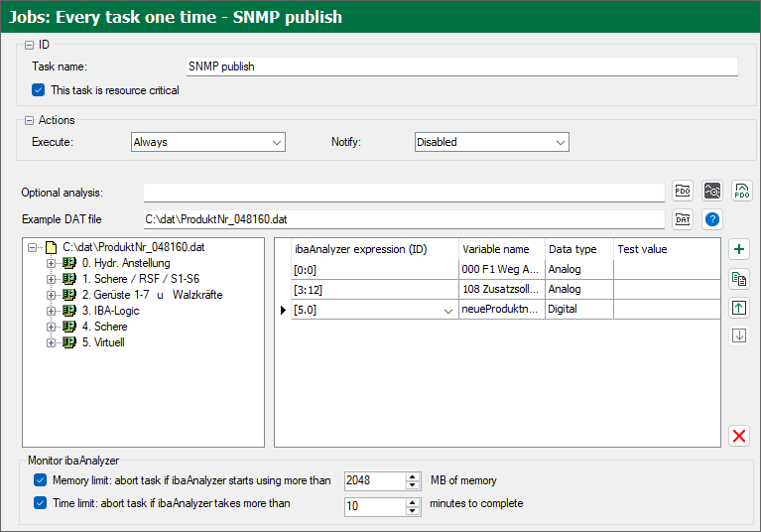Expand the 1. Schere / RSF / S1-S6 node

click(x=51, y=279)
